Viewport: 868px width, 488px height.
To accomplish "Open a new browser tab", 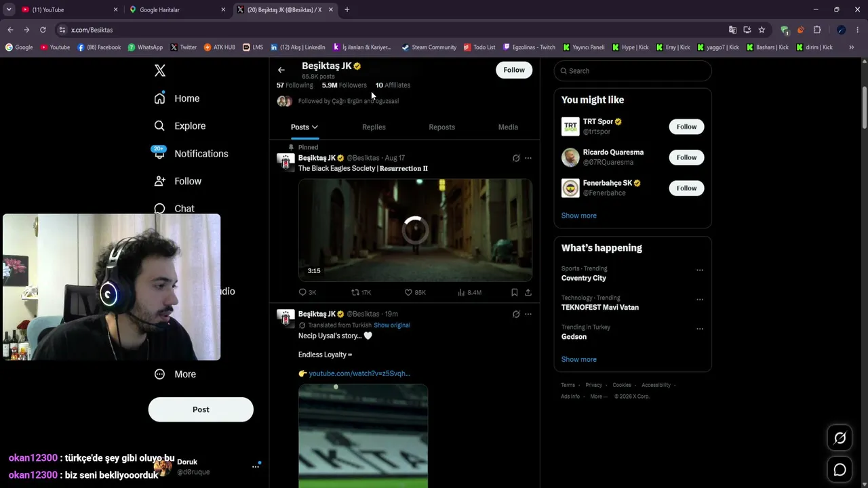I will 347,9.
